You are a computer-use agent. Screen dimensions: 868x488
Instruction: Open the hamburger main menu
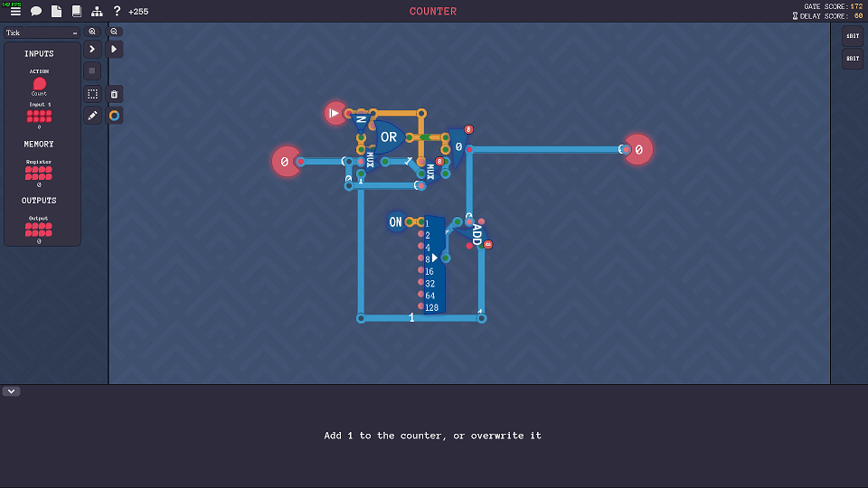(x=15, y=12)
